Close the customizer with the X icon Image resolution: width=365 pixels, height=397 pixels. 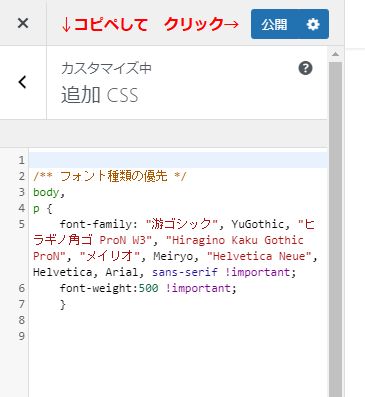tap(23, 23)
